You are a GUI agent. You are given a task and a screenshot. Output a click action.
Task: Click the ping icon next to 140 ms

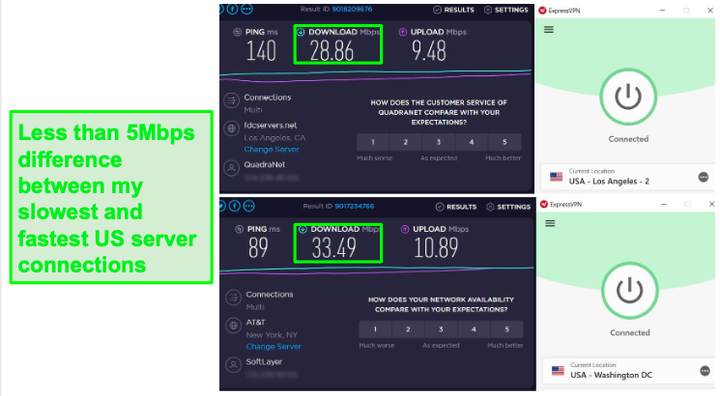(x=237, y=32)
